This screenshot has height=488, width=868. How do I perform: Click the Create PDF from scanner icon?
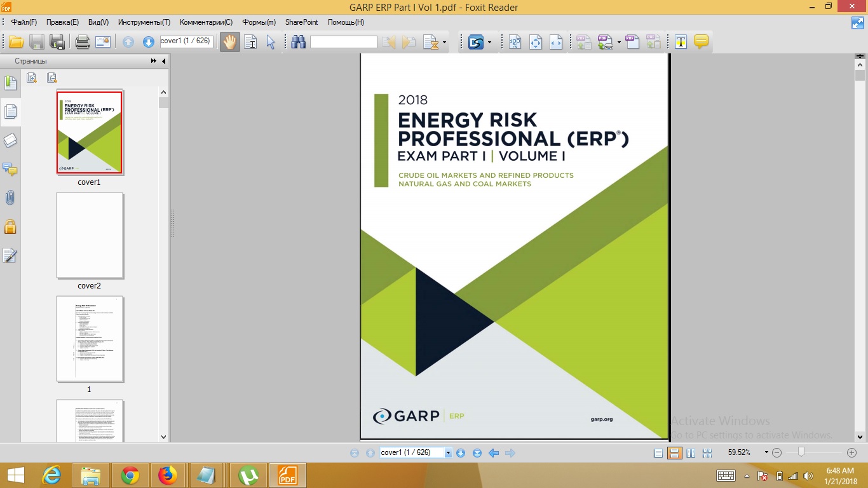604,43
